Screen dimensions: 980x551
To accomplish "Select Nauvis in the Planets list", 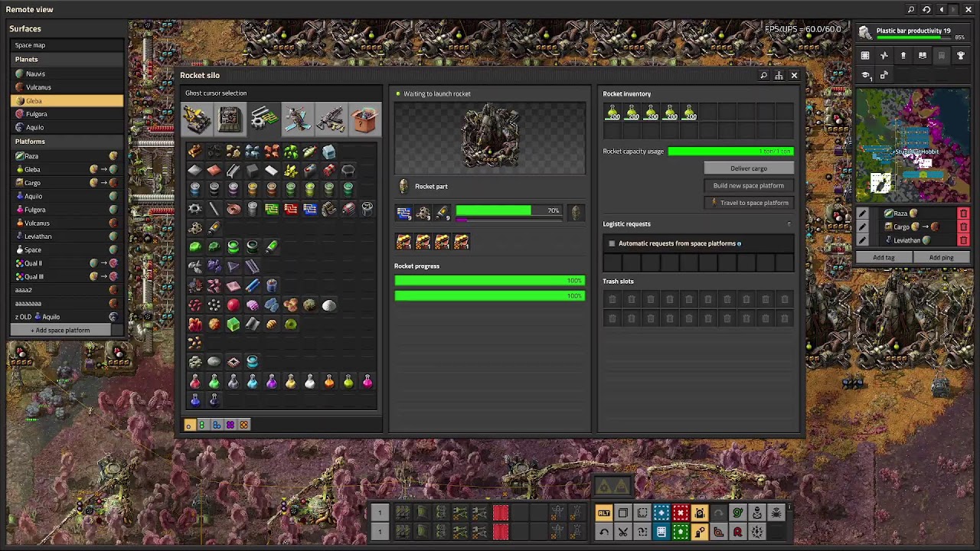I will [67, 73].
